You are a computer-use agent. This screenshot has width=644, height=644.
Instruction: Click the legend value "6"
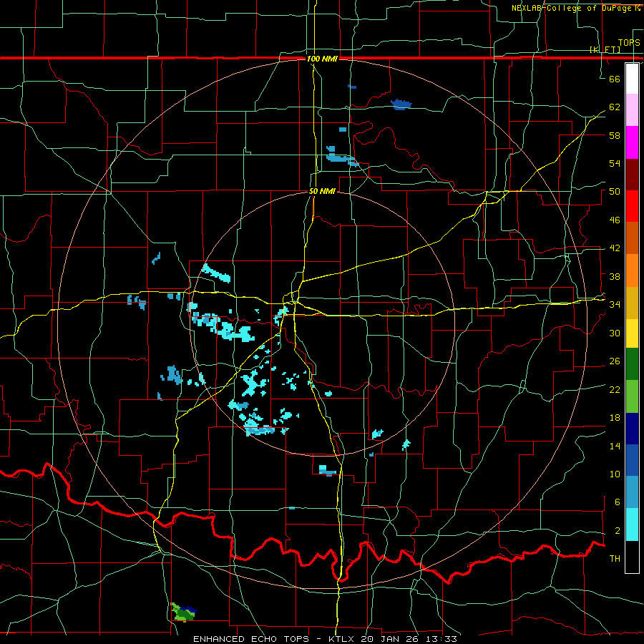pyautogui.click(x=617, y=503)
